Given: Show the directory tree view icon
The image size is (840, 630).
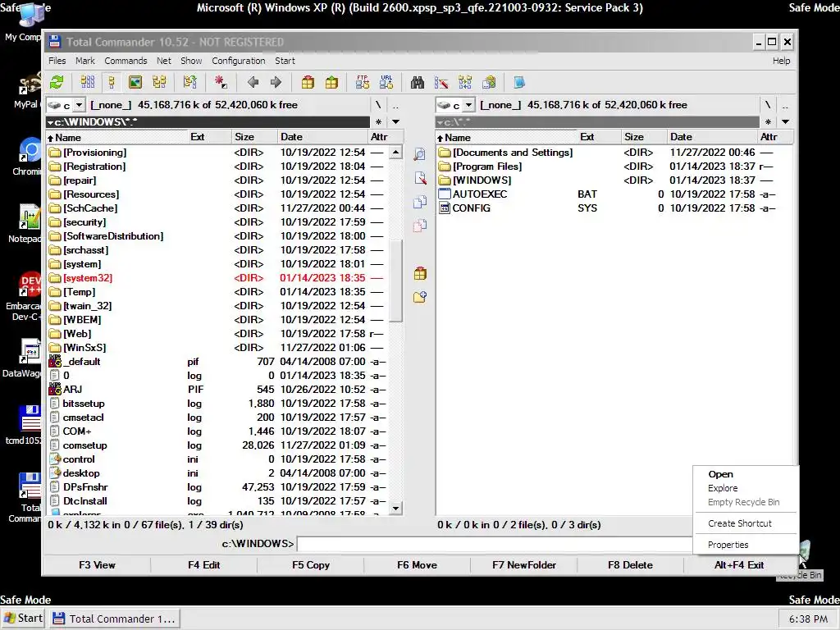Looking at the screenshot, I should [159, 83].
